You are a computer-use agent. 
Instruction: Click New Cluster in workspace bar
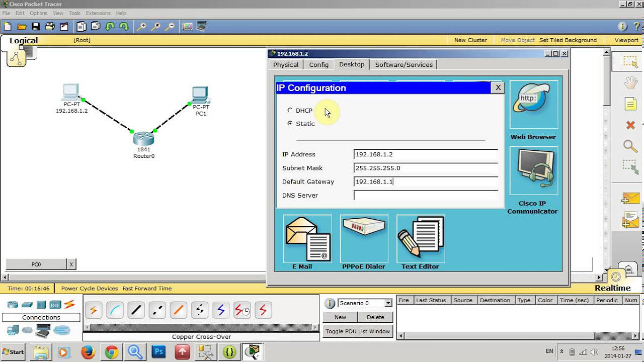pyautogui.click(x=470, y=40)
